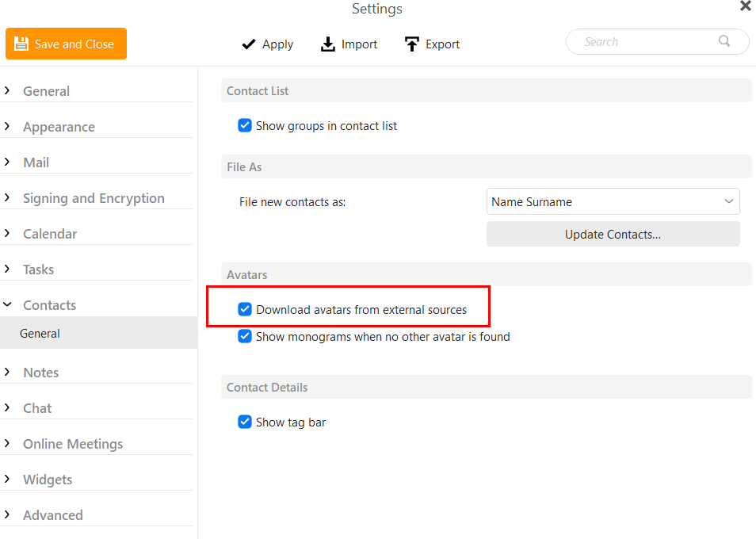Expand the Calendar section chevron
The image size is (756, 539).
pos(7,233)
